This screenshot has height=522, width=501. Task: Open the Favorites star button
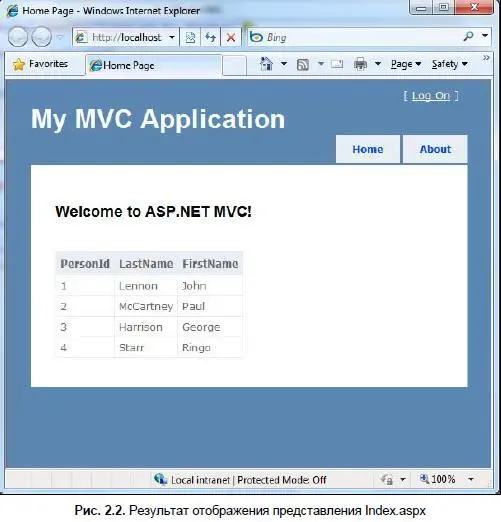(41, 64)
